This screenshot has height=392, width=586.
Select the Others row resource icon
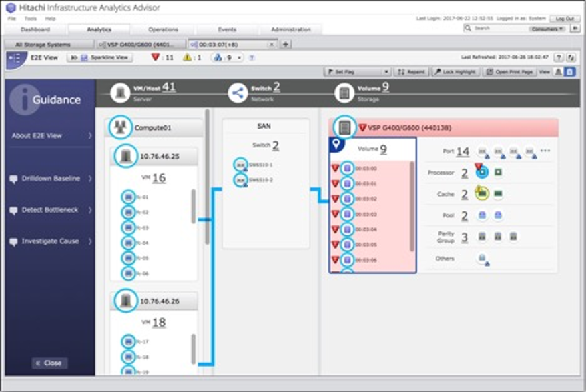pos(483,259)
